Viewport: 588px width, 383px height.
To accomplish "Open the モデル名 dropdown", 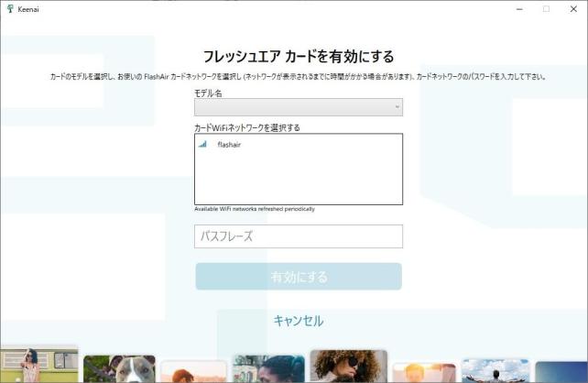I will click(x=299, y=107).
